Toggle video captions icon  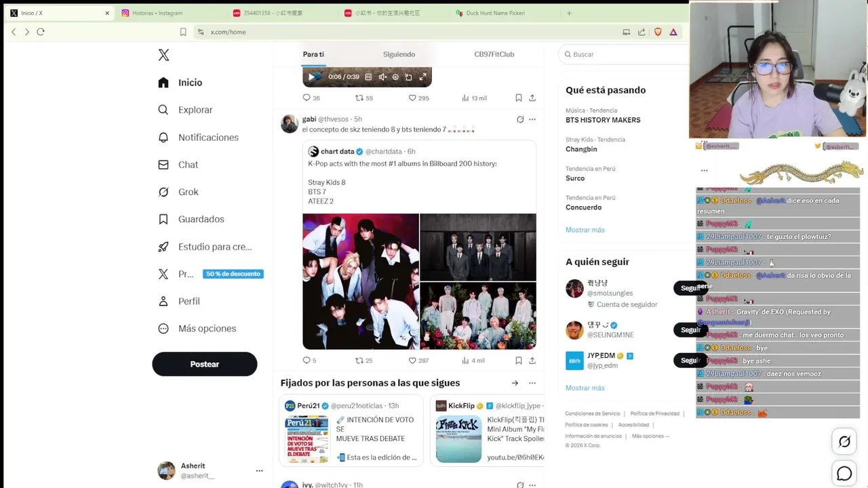point(368,77)
